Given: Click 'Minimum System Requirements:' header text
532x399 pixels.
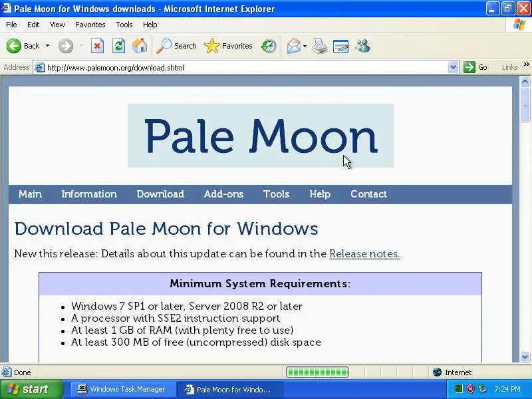Looking at the screenshot, I should tap(260, 284).
